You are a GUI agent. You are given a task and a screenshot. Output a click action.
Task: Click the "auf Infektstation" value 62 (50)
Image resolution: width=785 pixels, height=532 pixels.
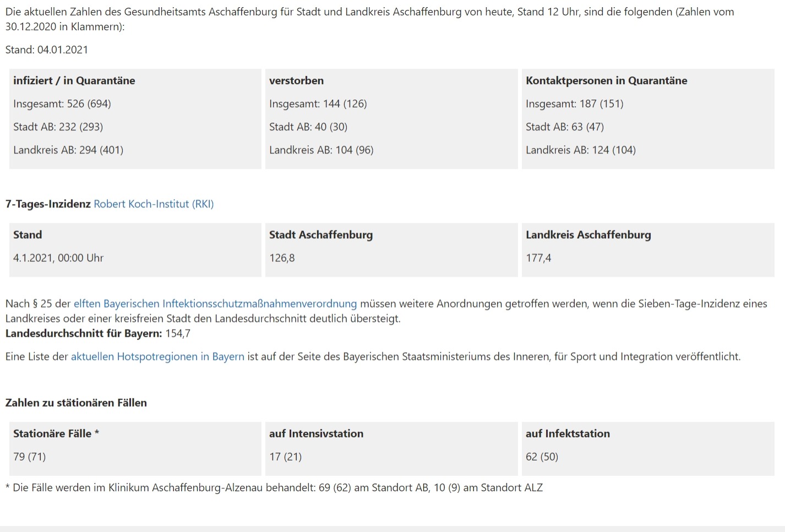[x=542, y=457]
